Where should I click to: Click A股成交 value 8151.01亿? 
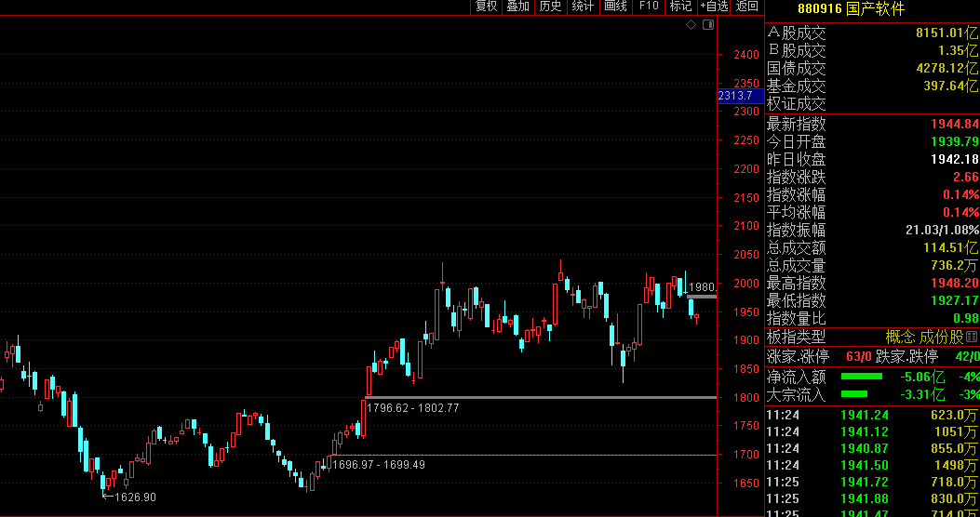tap(946, 33)
